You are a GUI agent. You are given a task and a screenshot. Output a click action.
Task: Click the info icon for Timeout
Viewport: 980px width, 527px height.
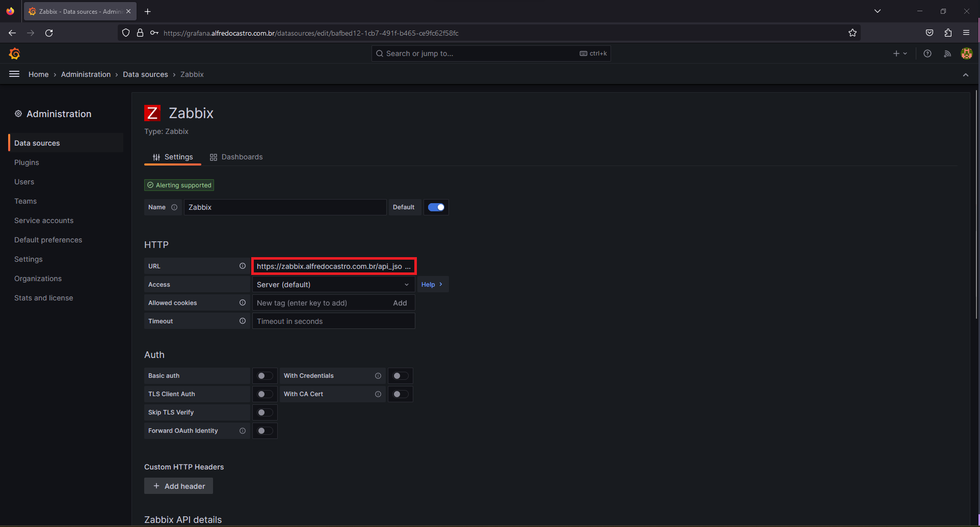243,321
